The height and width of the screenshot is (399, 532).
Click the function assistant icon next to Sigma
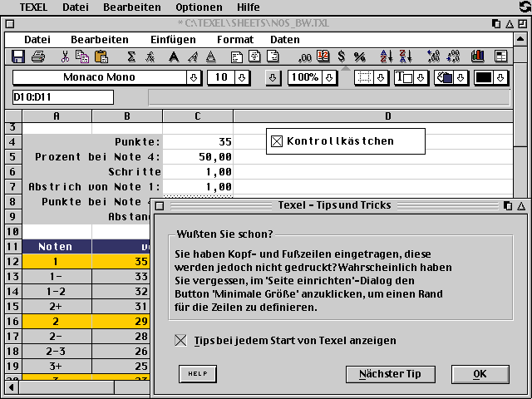click(x=150, y=57)
